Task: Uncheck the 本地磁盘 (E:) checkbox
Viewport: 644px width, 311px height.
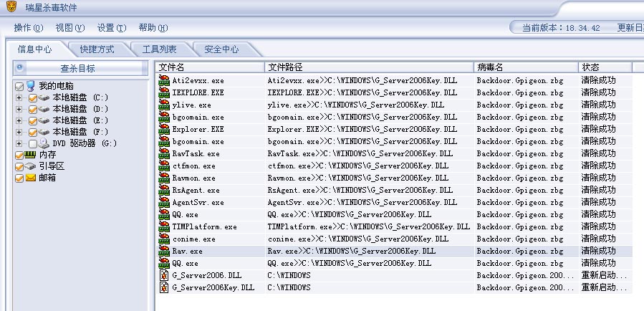Action: [x=33, y=121]
